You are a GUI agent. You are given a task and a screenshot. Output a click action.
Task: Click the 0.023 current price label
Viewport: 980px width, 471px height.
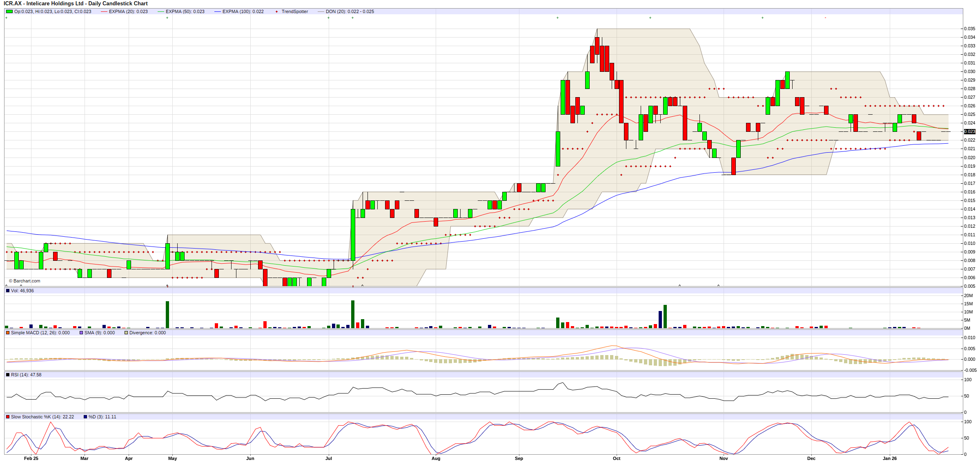coord(969,131)
